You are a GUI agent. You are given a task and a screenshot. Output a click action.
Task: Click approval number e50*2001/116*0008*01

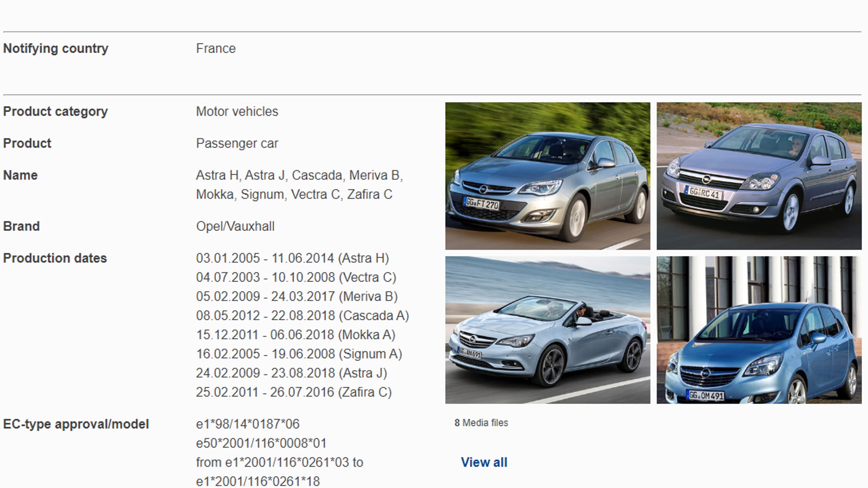coord(261,443)
